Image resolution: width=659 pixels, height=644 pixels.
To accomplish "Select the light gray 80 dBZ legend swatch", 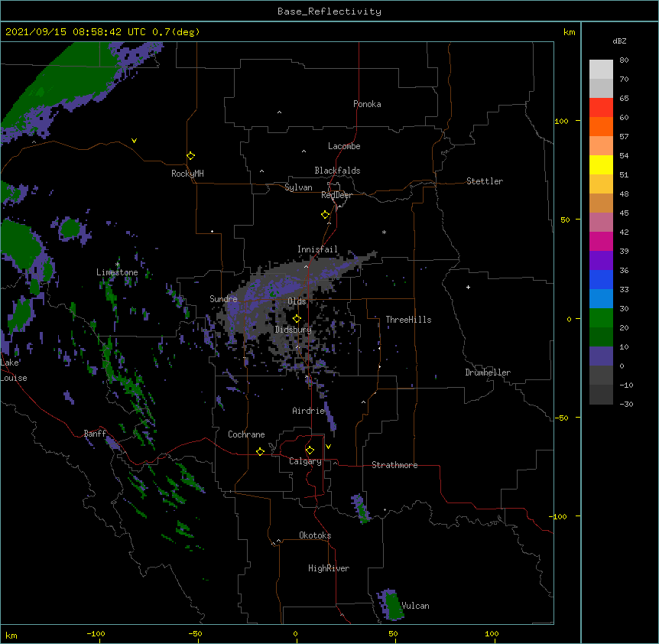I will point(601,69).
